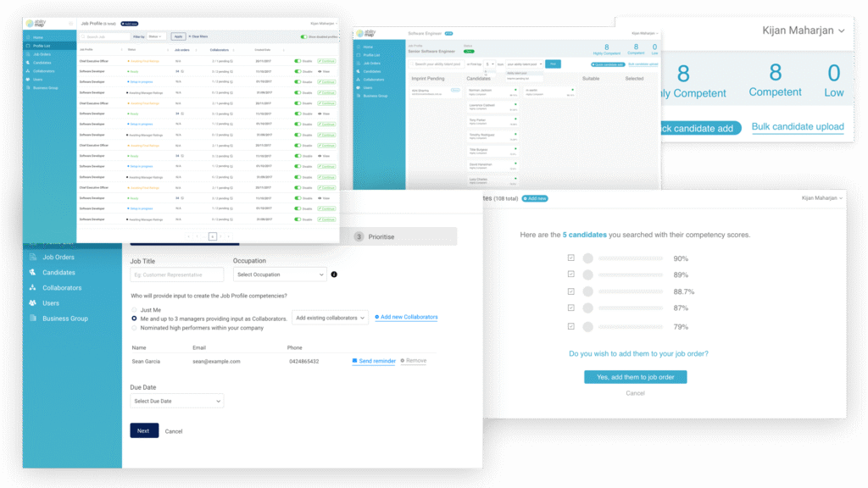Click the Eg: Customer Representative job title field
Image resolution: width=868 pixels, height=488 pixels.
pyautogui.click(x=178, y=274)
